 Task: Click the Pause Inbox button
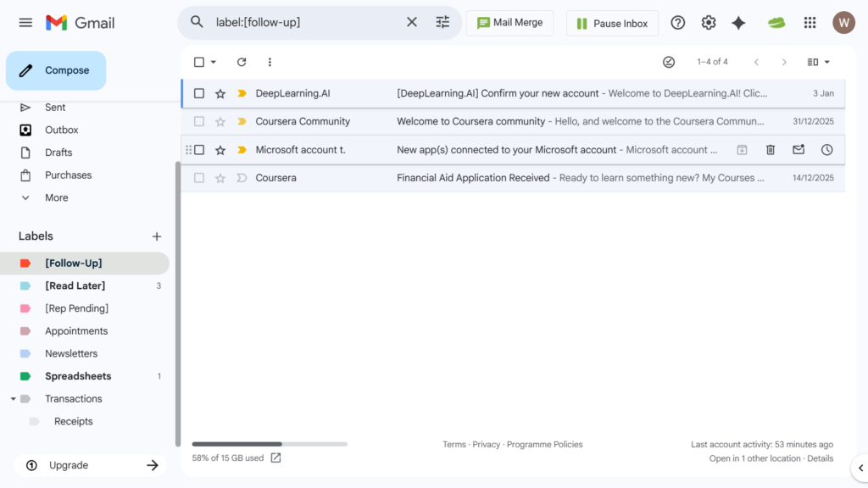coord(612,23)
